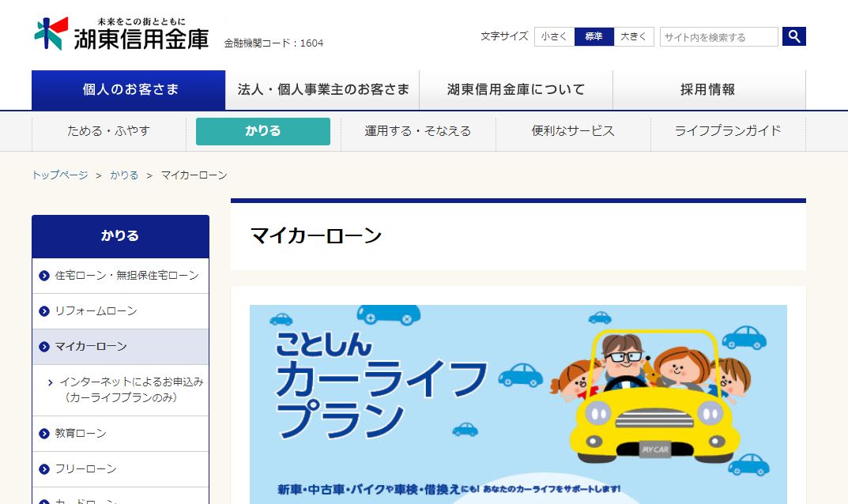Open the 採用情報 tab
The image size is (848, 504).
pyautogui.click(x=709, y=90)
